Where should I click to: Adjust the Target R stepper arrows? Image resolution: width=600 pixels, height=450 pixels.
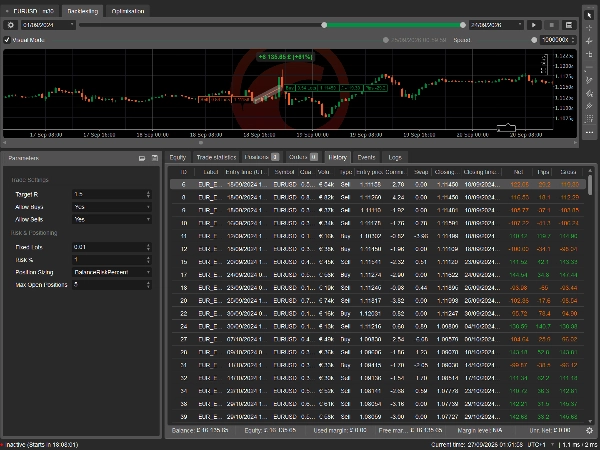pos(148,194)
